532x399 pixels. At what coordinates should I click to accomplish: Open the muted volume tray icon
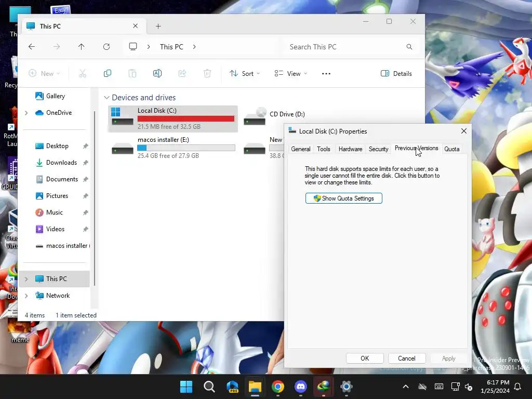click(x=469, y=387)
